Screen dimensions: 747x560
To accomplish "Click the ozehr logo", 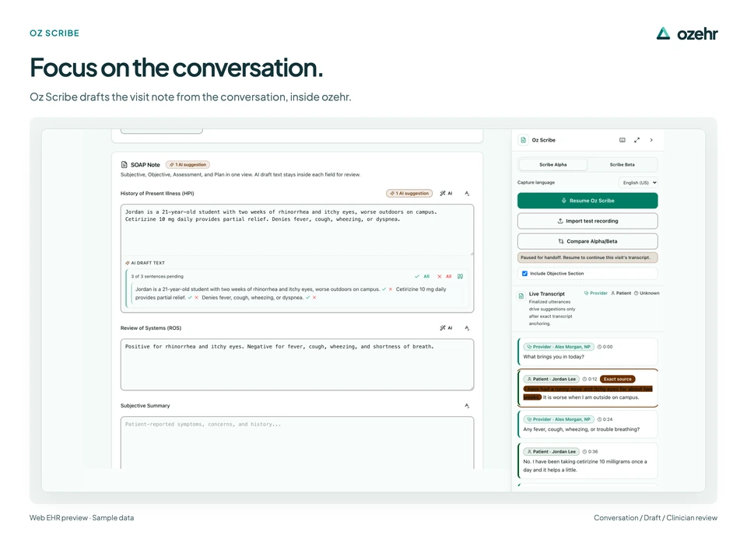I will tap(686, 33).
